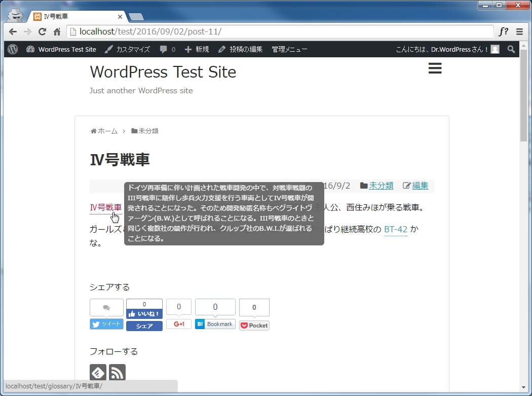Click the WordPress logo in admin bar

tap(13, 49)
